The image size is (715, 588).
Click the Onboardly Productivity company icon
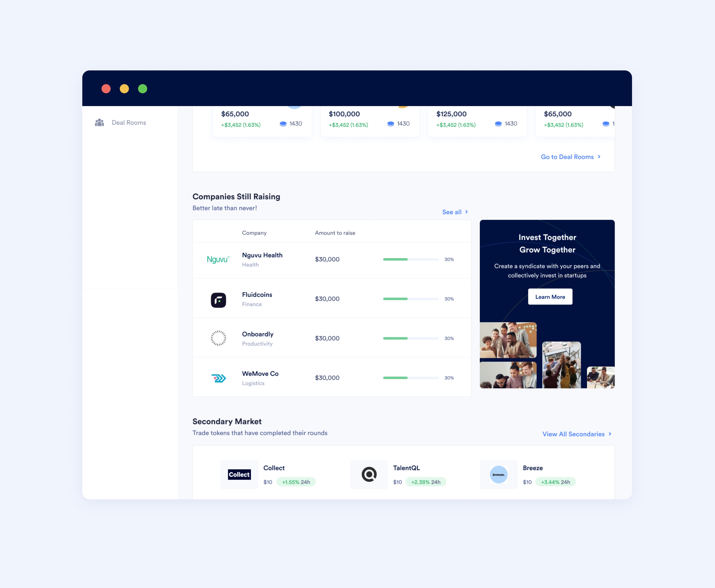(219, 337)
